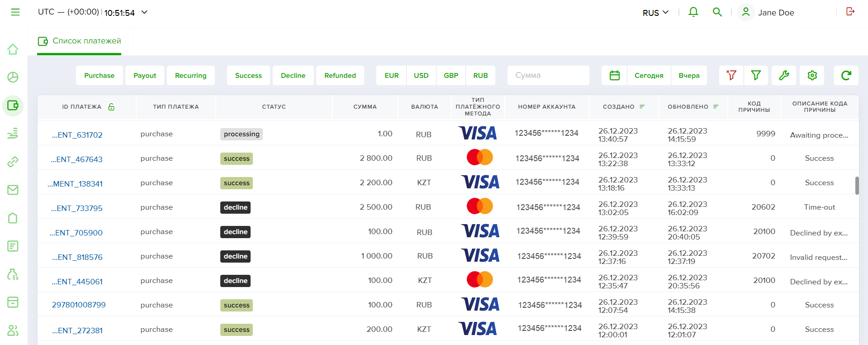This screenshot has width=868, height=345.
Task: Click the search magnifier icon
Action: pyautogui.click(x=717, y=12)
